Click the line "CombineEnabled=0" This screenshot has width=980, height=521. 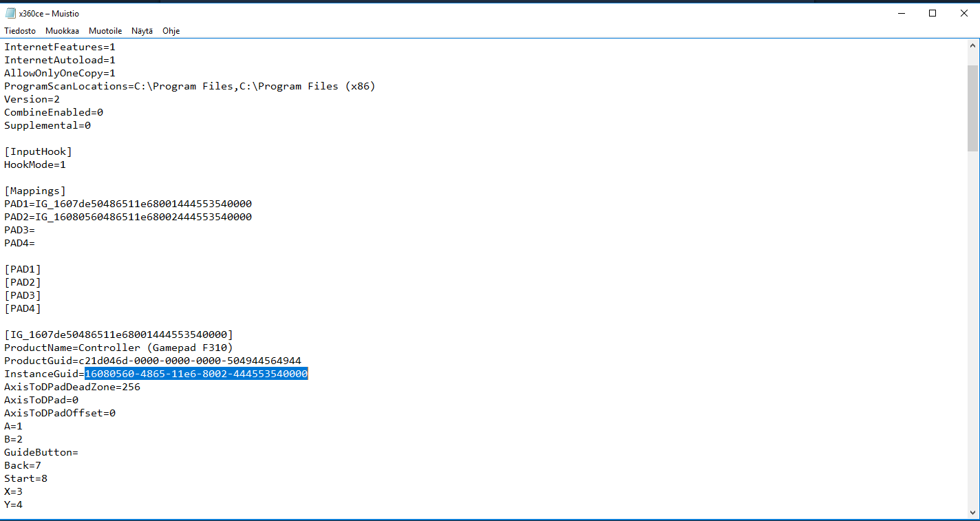click(54, 112)
